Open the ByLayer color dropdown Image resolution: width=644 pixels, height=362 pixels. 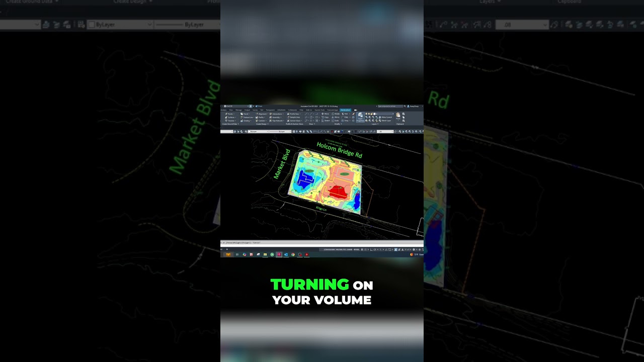pos(258,131)
